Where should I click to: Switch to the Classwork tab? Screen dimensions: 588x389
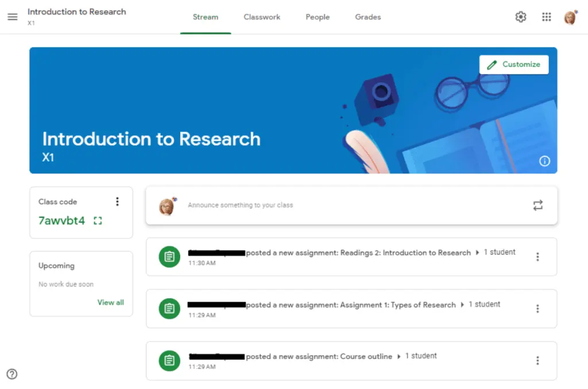262,17
